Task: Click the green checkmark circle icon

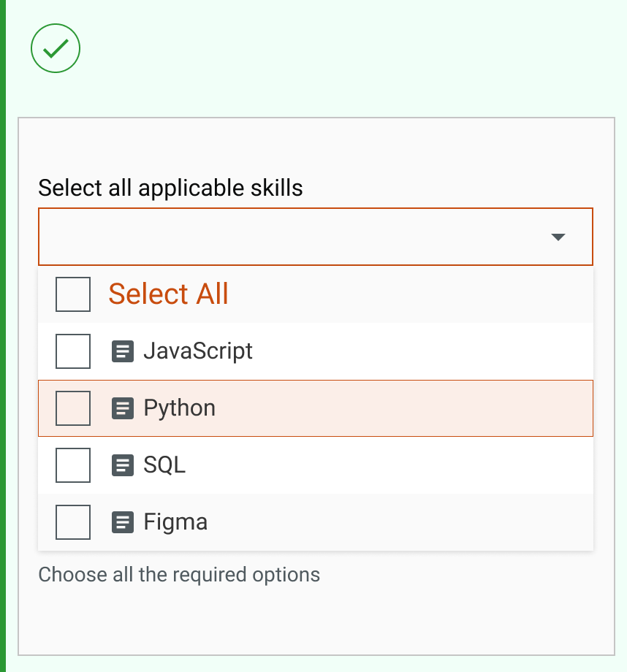Action: coord(56,48)
